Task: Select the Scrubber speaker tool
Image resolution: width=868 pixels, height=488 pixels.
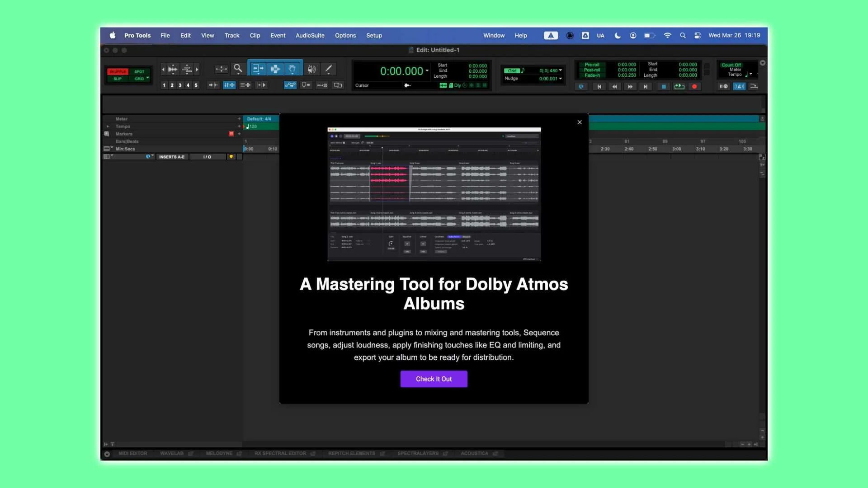Action: 311,69
